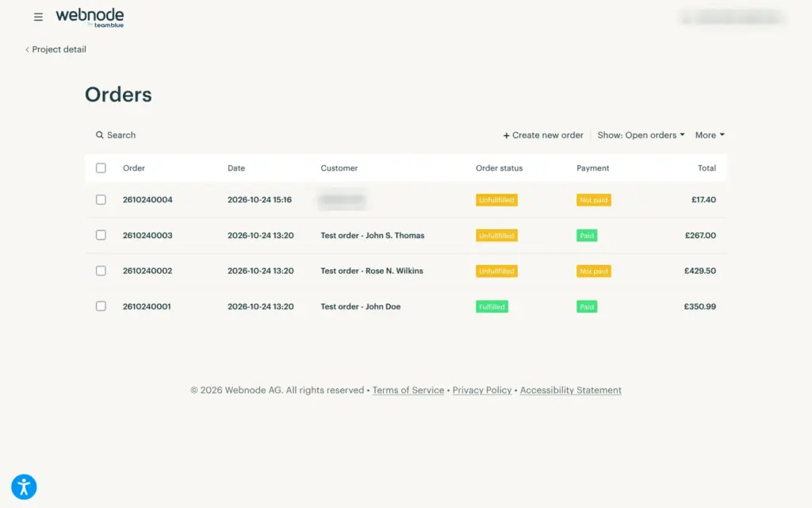Check order 2610240003 checkbox

tap(101, 235)
